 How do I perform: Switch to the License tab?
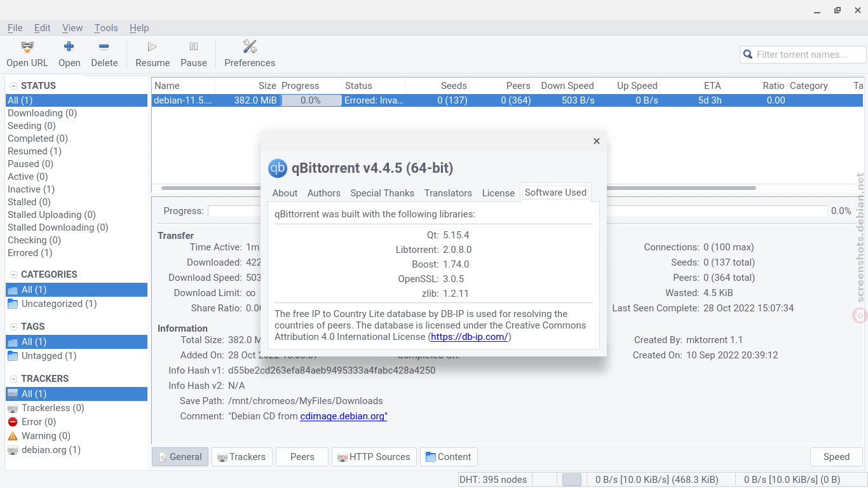pos(498,193)
